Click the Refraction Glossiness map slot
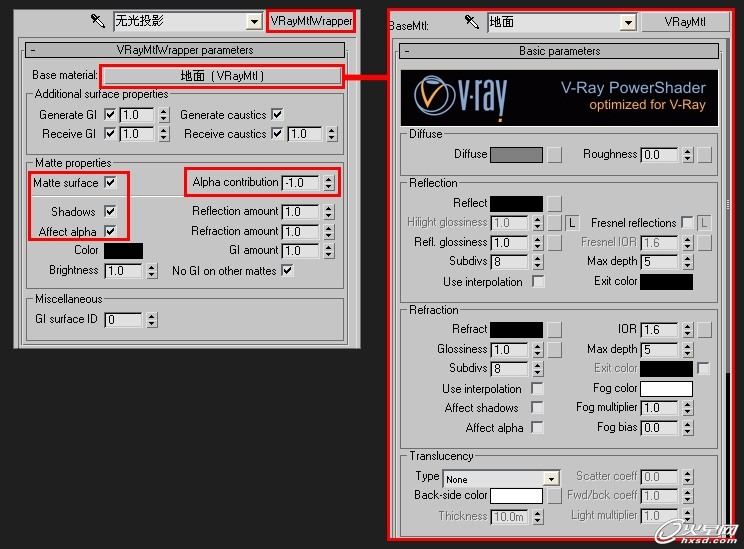Screen dimensions: 744x549 555,349
